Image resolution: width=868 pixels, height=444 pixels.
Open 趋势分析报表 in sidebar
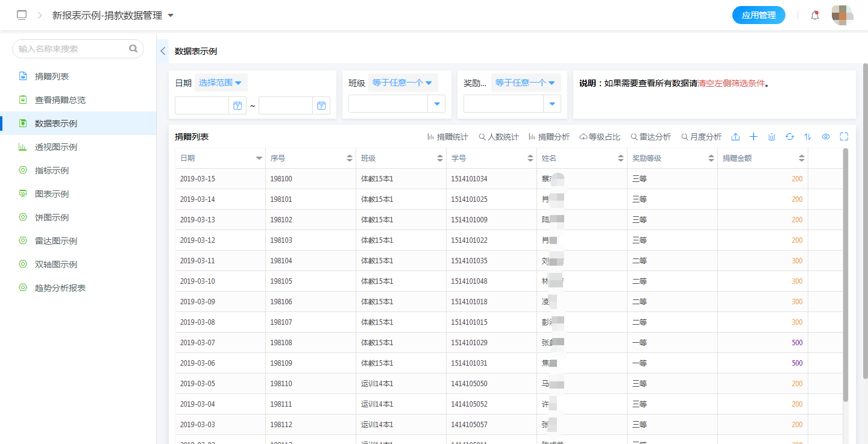78,288
